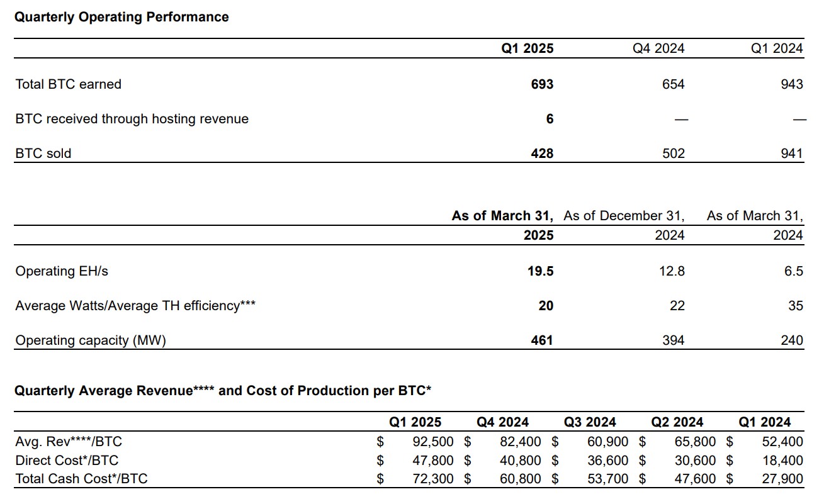Viewport: 824px width, 504px height.
Task: Select the Q3 2024 column header
Action: pyautogui.click(x=590, y=422)
